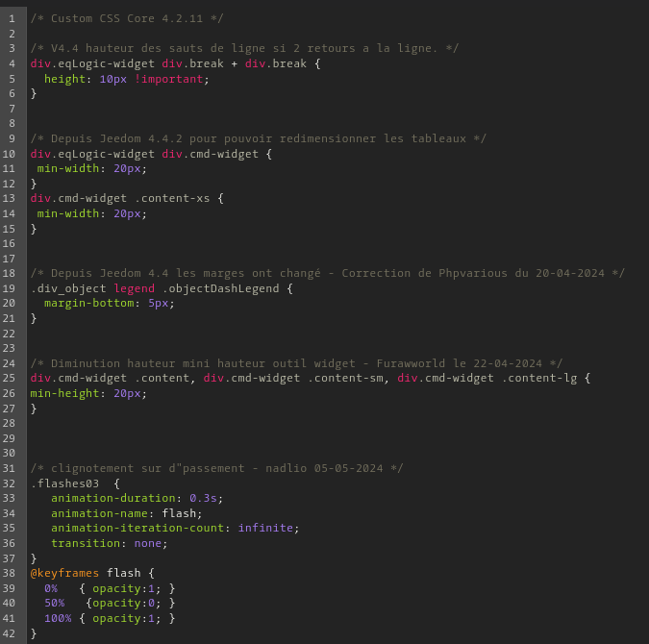
Task: Select the 'V4.4 hauteur des sauts' comment line
Action: click(x=244, y=48)
